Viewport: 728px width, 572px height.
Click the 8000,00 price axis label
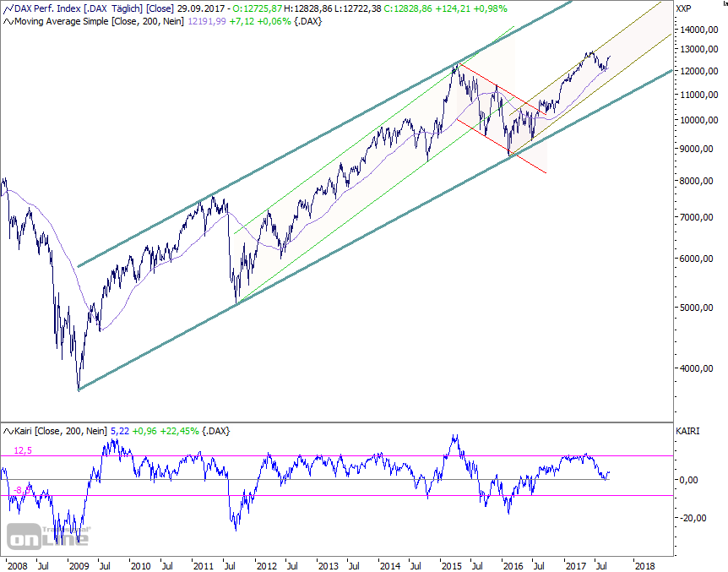pyautogui.click(x=697, y=181)
